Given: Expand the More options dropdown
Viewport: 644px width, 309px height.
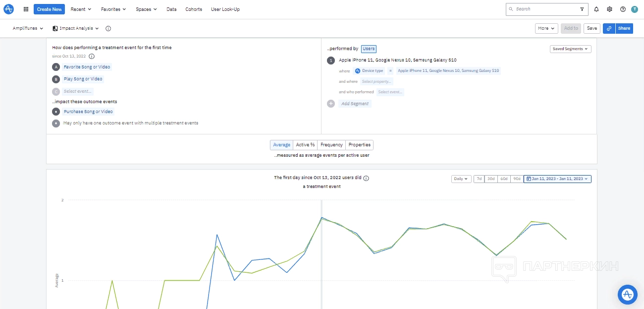Looking at the screenshot, I should pos(546,28).
